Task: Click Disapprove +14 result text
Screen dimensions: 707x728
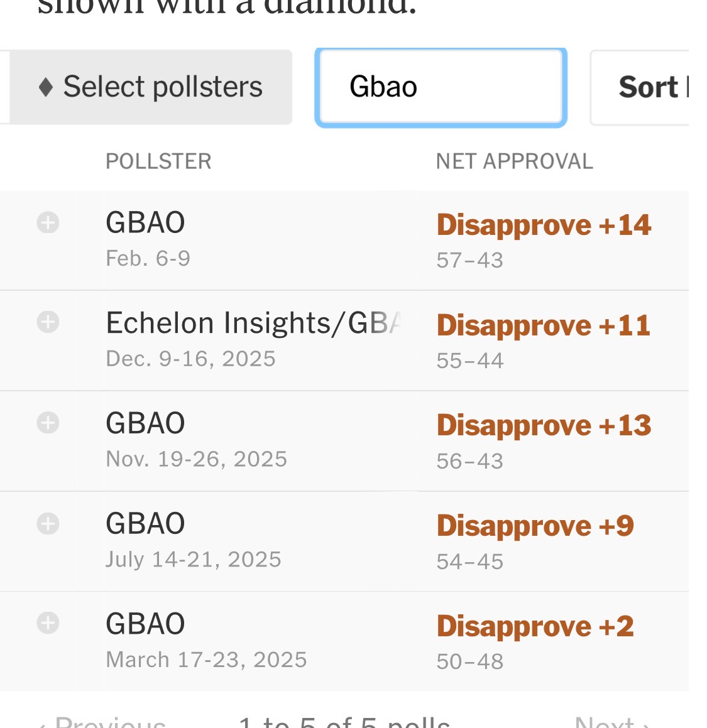Action: 544,225
